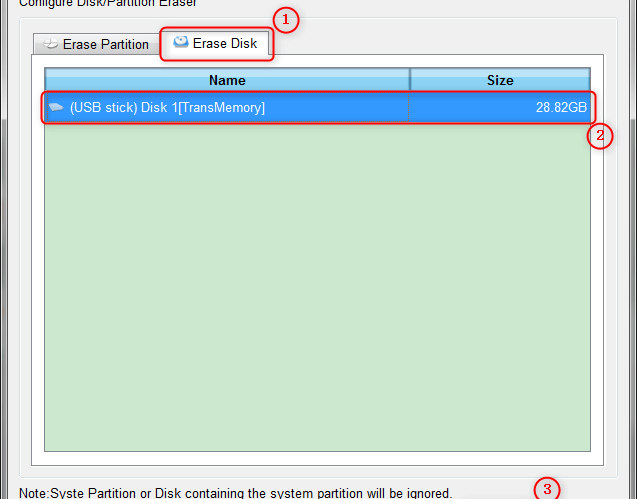Screen dimensions: 637x499
Task: Click the white panel margin below the list
Action: tap(317, 458)
